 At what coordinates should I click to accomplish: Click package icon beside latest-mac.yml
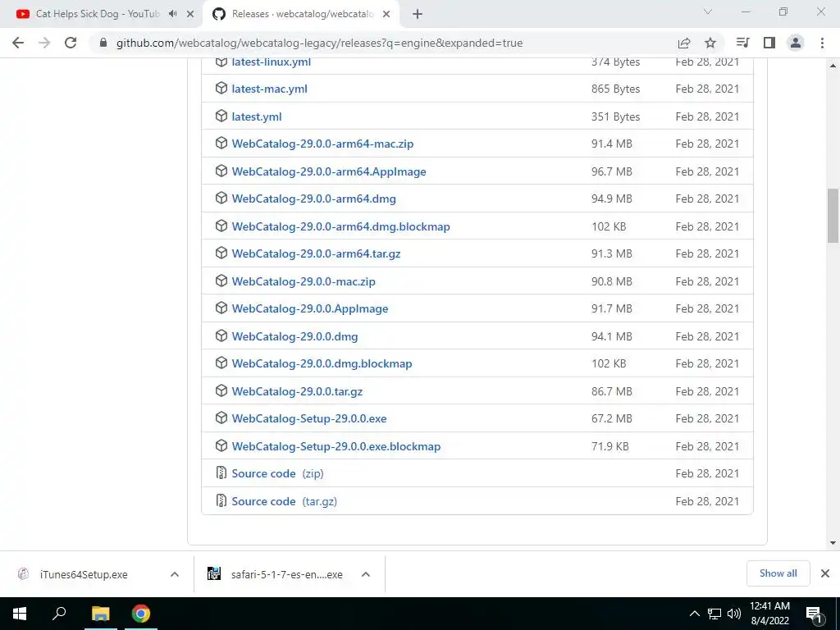click(221, 88)
